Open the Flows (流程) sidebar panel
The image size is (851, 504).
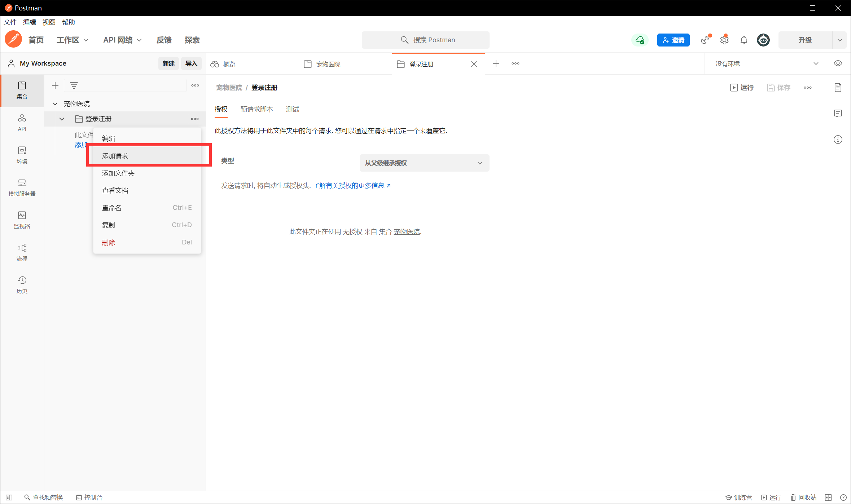pyautogui.click(x=22, y=252)
